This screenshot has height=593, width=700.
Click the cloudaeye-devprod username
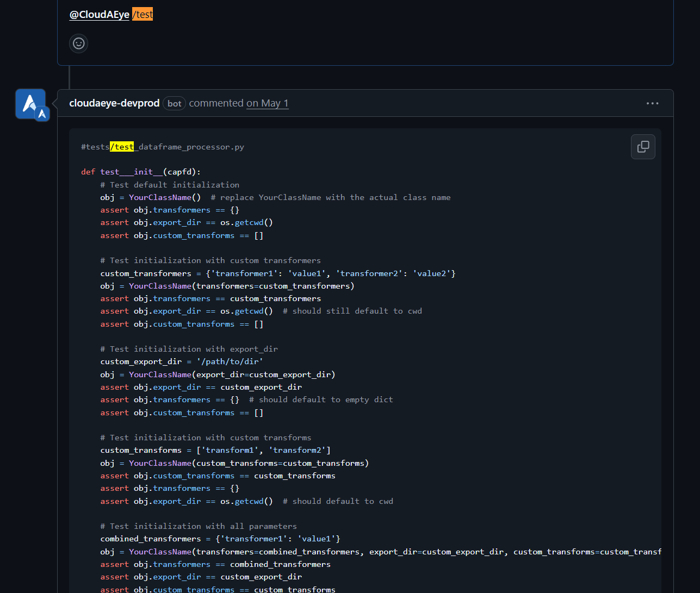tap(114, 103)
